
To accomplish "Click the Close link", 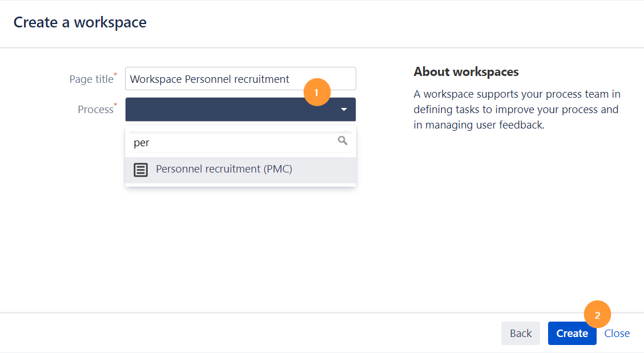I will 617,333.
